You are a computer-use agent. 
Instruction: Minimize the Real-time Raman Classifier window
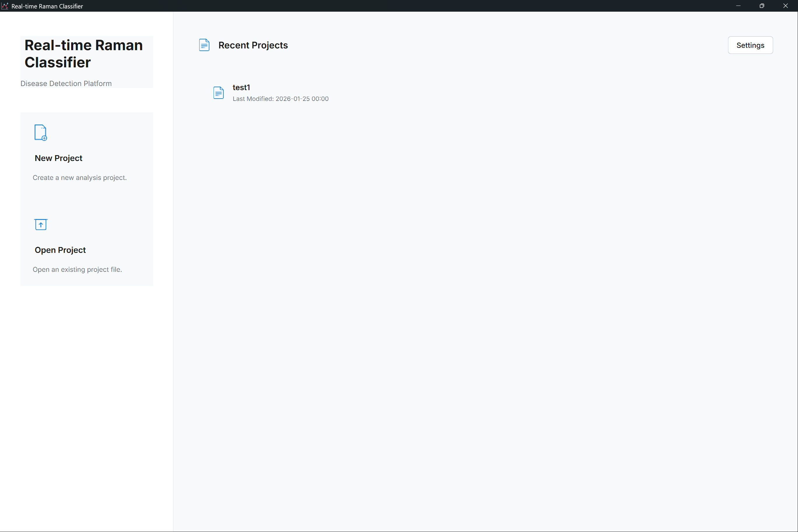[738, 6]
